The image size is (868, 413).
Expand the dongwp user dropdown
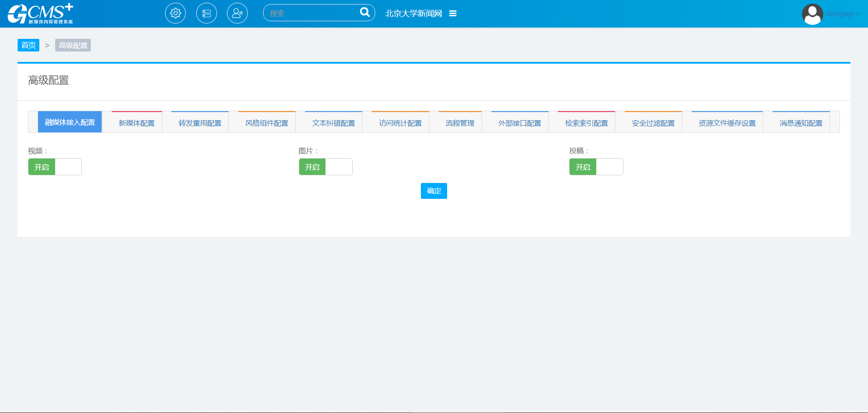point(843,14)
